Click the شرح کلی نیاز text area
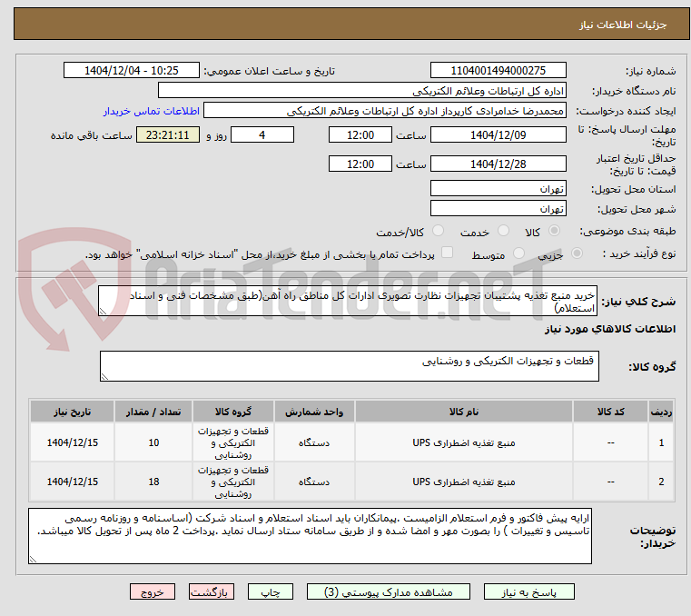This screenshot has height=616, width=691. (x=348, y=301)
